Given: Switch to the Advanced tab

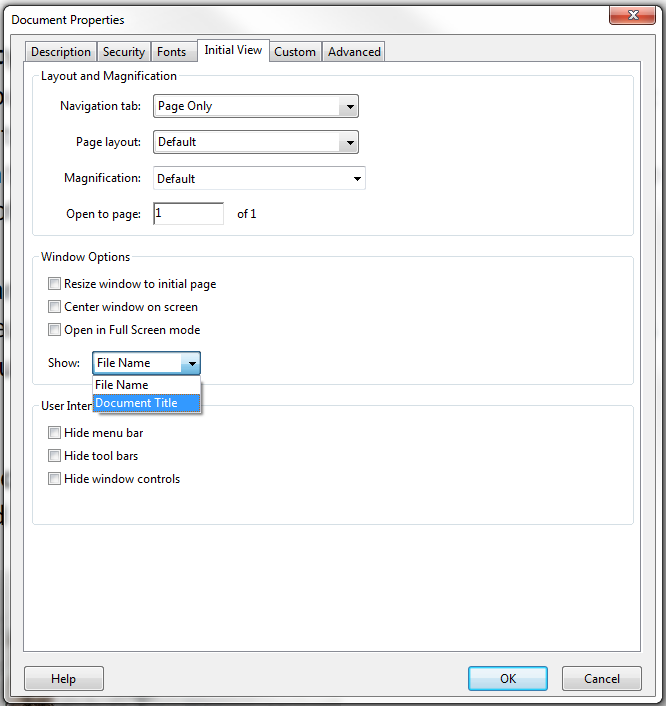Looking at the screenshot, I should [x=354, y=52].
